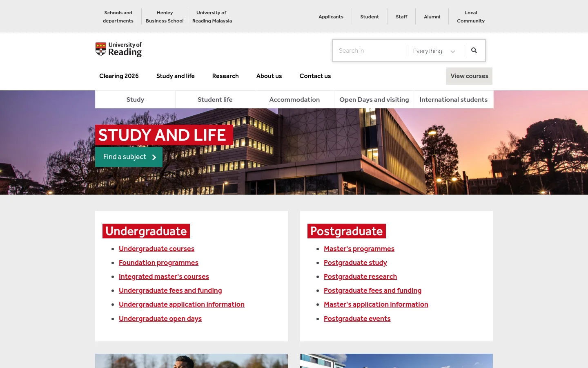
Task: Open Integrated master's courses link
Action: pos(164,276)
